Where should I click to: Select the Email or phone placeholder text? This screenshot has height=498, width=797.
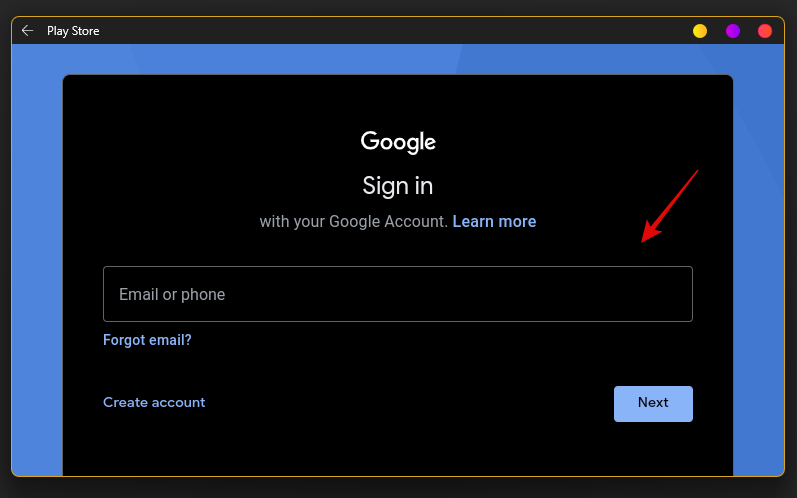pos(172,295)
